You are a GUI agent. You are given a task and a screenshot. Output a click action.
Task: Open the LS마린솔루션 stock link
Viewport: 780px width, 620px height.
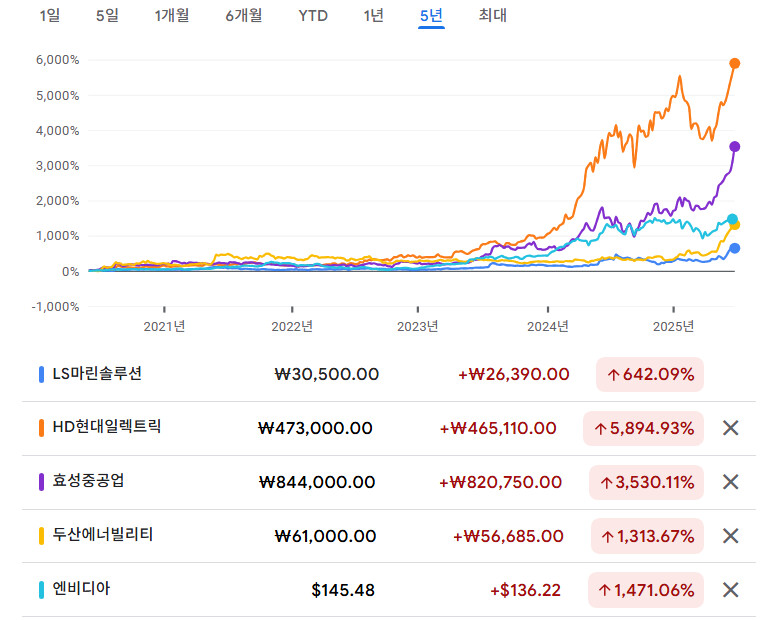[97, 374]
